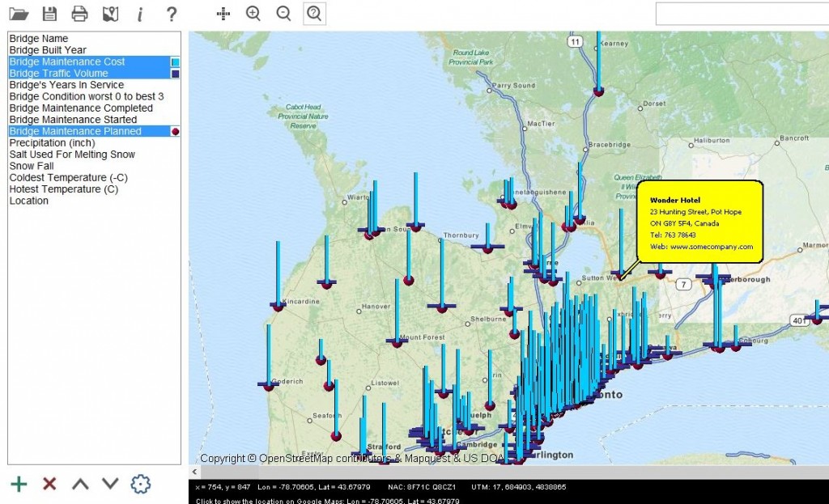This screenshot has height=504, width=829.
Task: Print the map using the printer icon
Action: pyautogui.click(x=80, y=14)
